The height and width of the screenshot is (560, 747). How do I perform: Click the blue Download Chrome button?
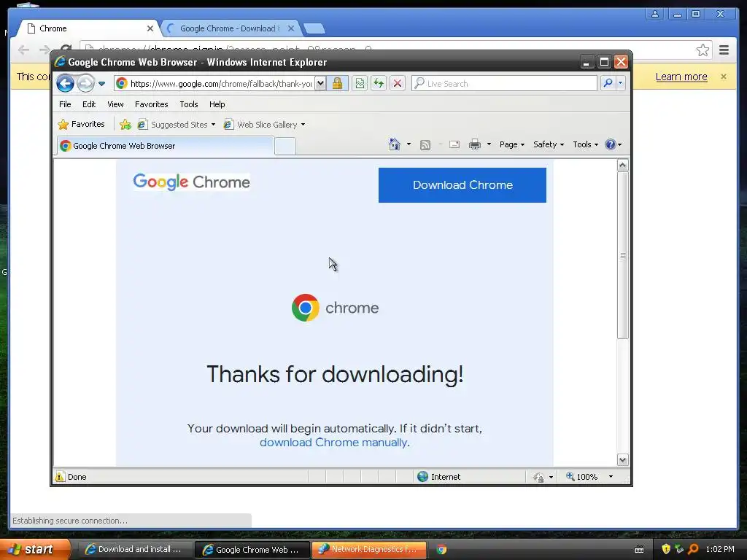click(x=462, y=184)
